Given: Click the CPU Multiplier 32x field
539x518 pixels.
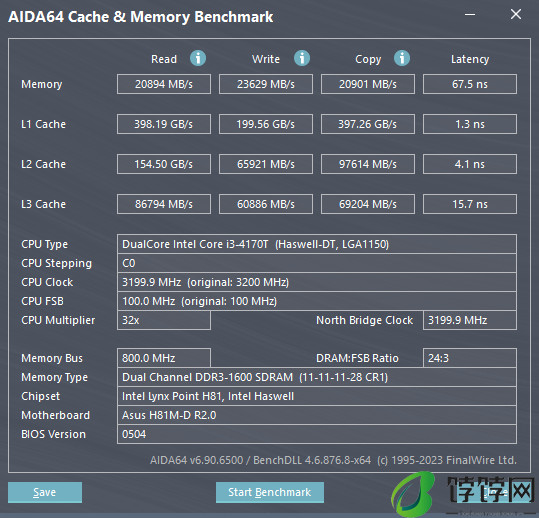Looking at the screenshot, I should (164, 320).
